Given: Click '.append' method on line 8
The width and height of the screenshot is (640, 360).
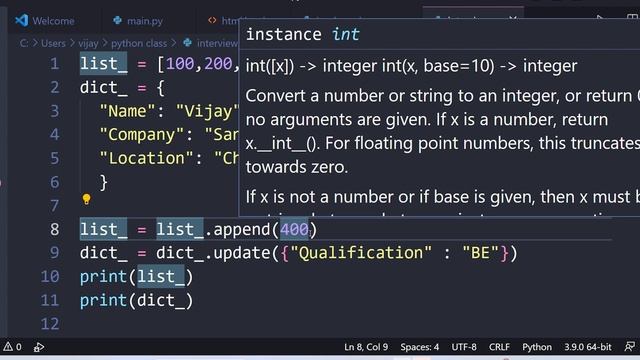Looking at the screenshot, I should pos(237,229).
